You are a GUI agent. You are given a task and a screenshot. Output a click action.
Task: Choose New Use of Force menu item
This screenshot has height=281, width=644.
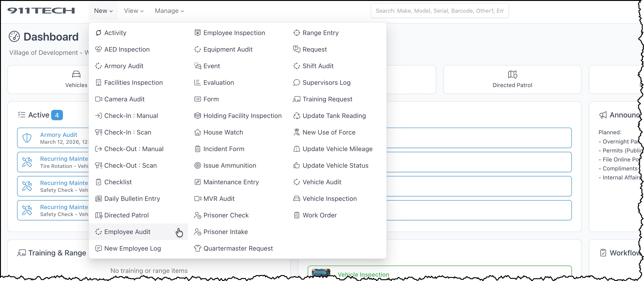[x=329, y=132]
